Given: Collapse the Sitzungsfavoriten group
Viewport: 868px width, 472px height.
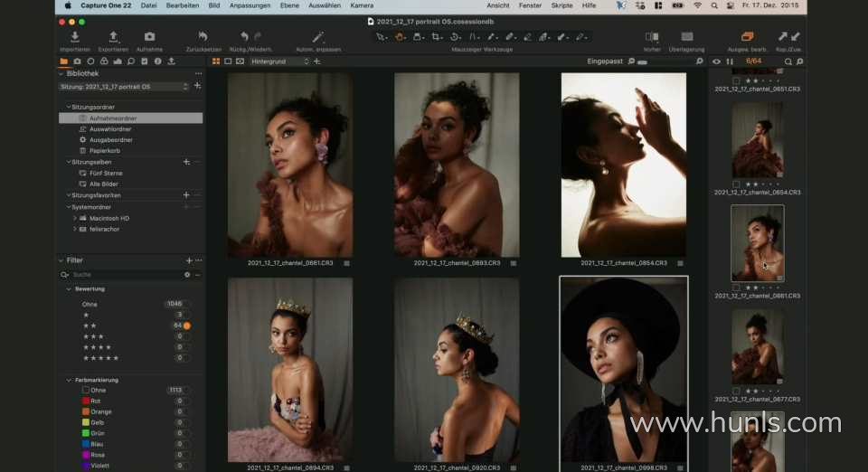Looking at the screenshot, I should [x=68, y=195].
